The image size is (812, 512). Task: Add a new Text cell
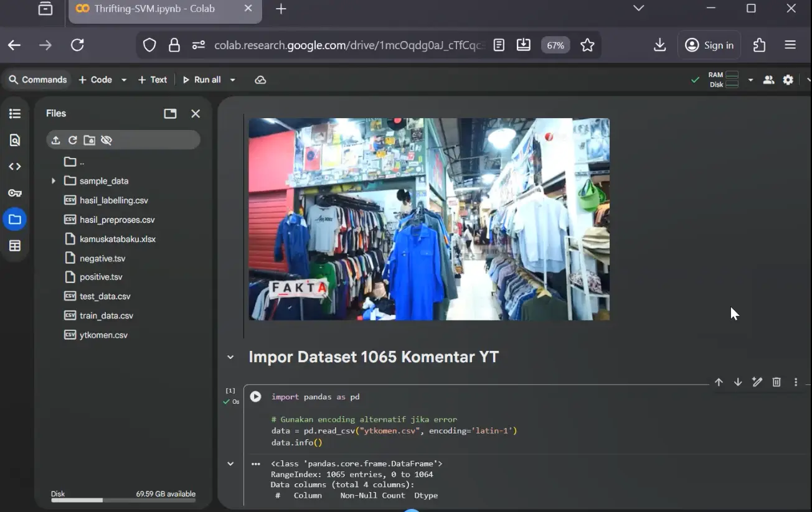[151, 80]
